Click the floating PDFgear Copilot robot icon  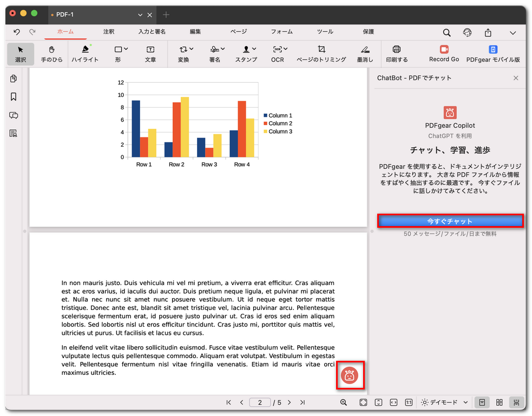[350, 375]
